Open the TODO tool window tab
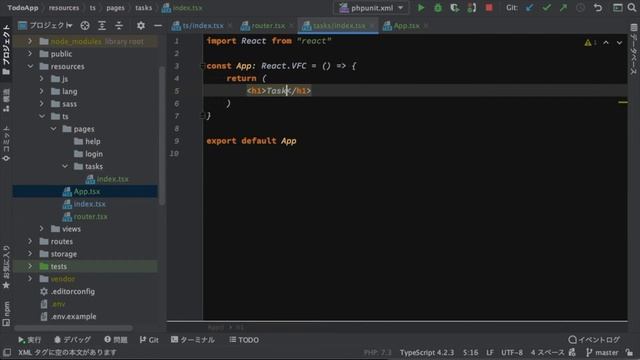This screenshot has width=640, height=360. (244, 340)
